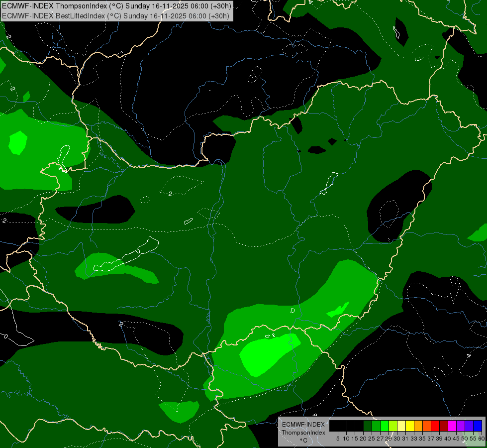Click the "0" contour label on the map
487x448 pixels.
5,336
